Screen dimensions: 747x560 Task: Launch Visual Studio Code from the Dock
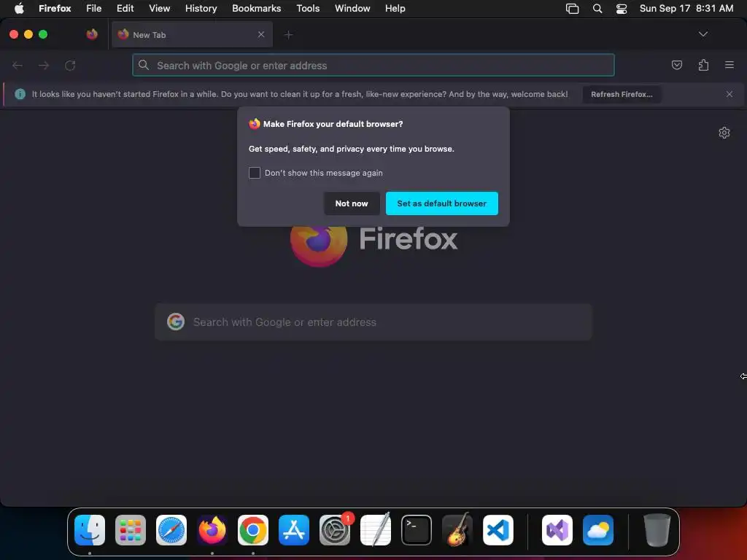point(498,530)
